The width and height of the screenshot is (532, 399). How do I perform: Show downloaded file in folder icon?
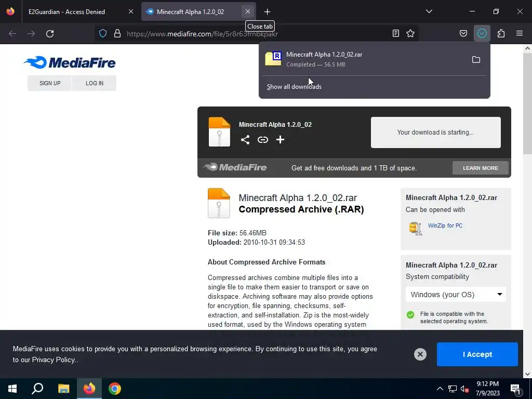point(476,60)
